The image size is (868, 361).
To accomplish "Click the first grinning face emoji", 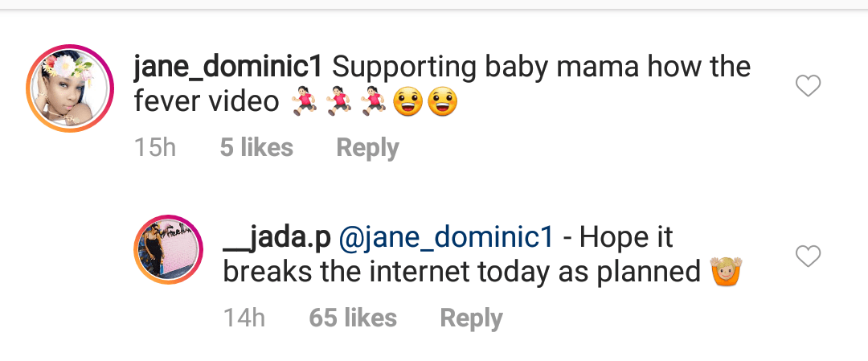I will point(409,104).
